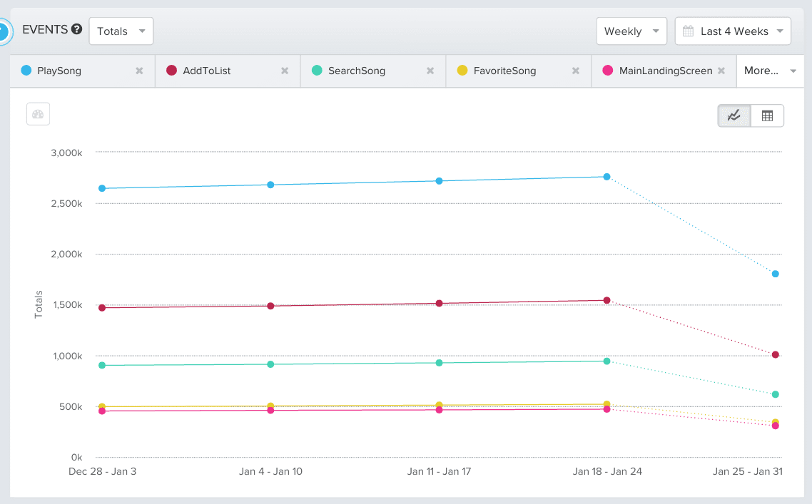Screen dimensions: 812x504
Task: Click the AddToList event label
Action: point(206,71)
